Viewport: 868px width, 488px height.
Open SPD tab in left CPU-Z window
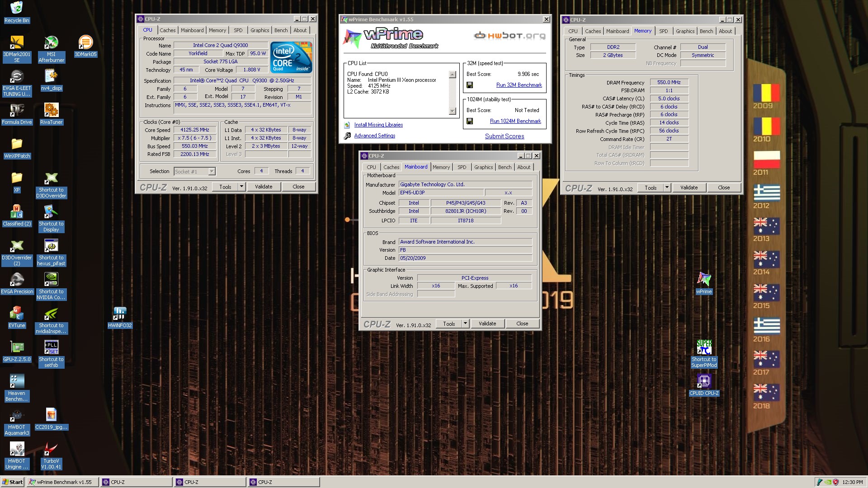[238, 30]
